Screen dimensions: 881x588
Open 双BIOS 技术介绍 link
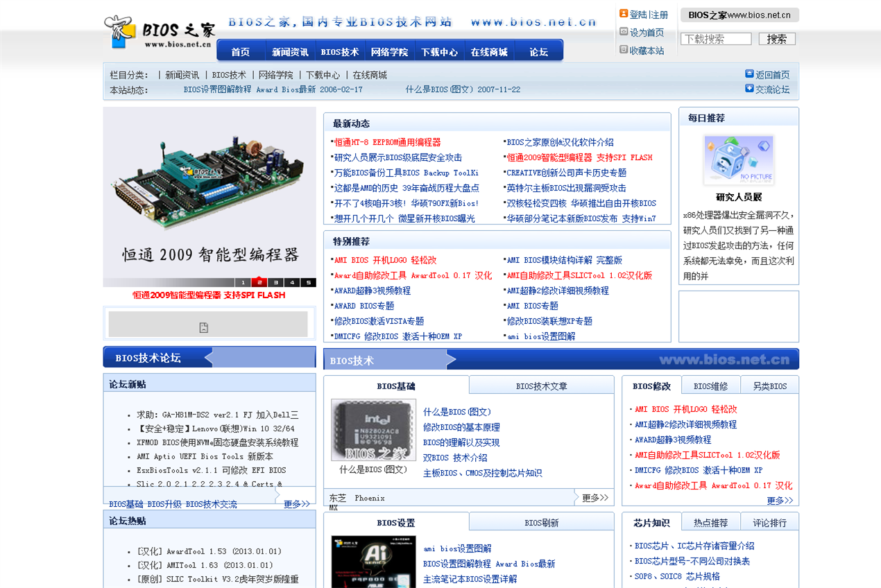click(455, 458)
